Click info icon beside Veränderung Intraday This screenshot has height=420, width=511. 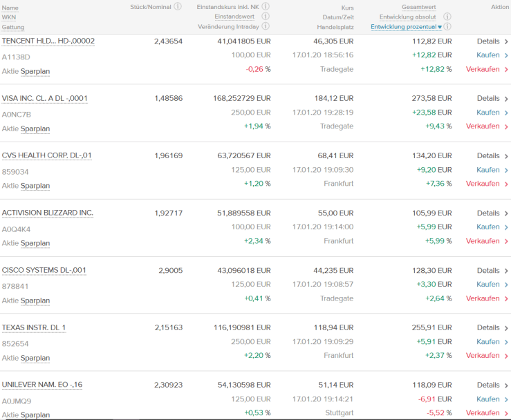pos(266,26)
